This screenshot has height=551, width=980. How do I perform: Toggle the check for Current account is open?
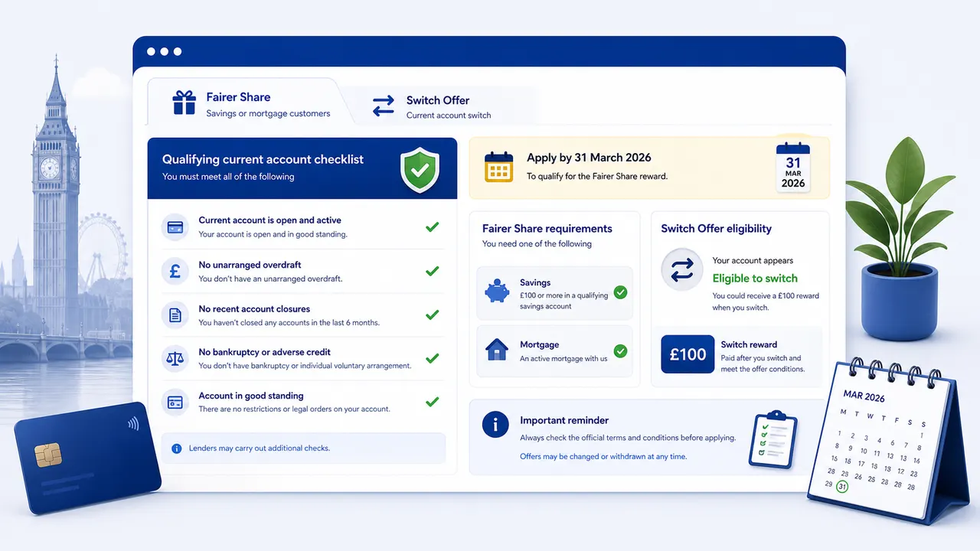point(432,227)
